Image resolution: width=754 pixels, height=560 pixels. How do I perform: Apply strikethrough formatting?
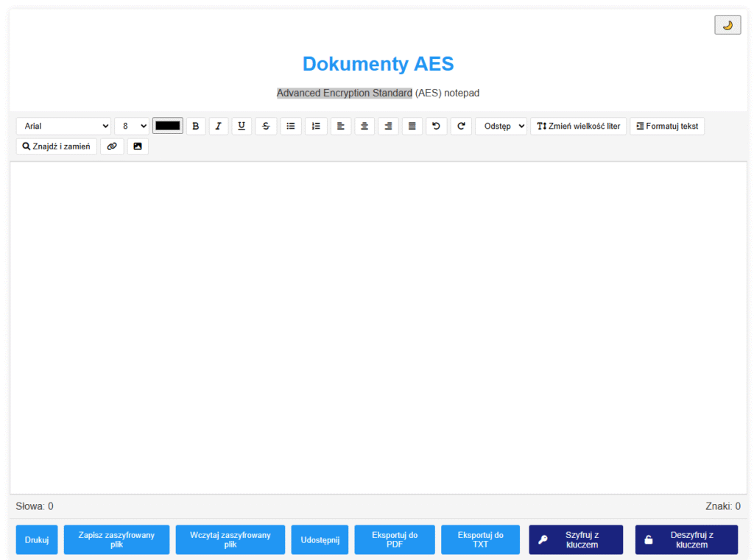click(266, 126)
